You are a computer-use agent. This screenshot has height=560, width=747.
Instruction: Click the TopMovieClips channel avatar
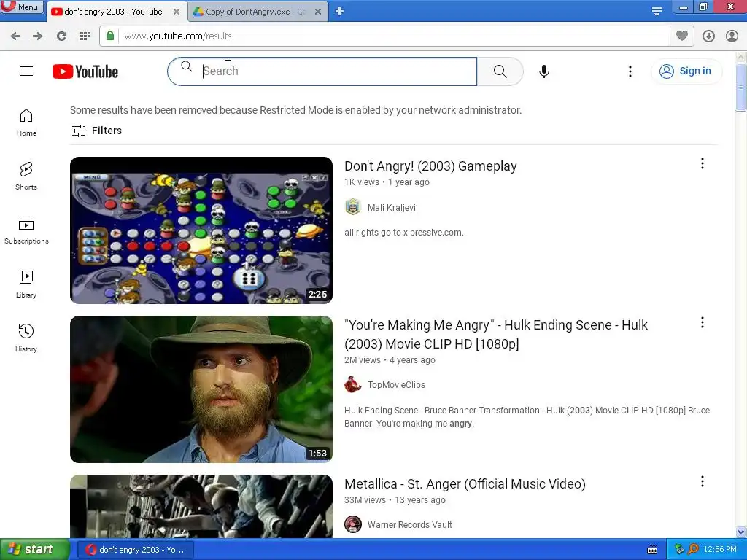tap(353, 384)
